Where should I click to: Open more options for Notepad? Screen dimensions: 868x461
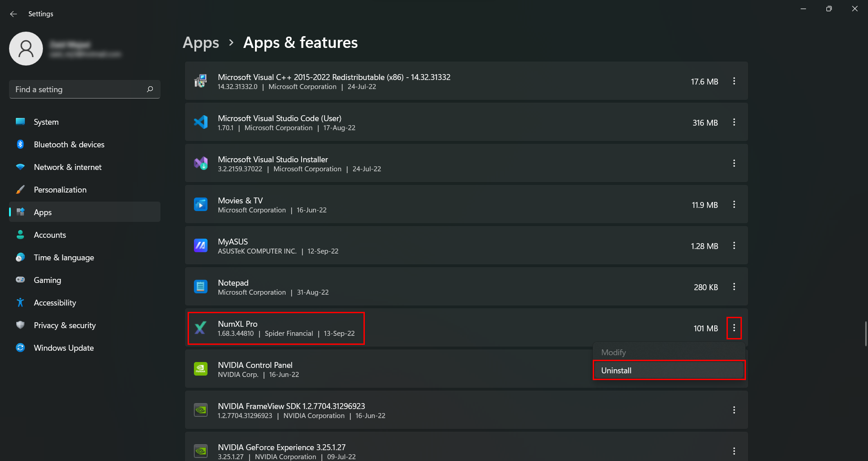tap(734, 287)
